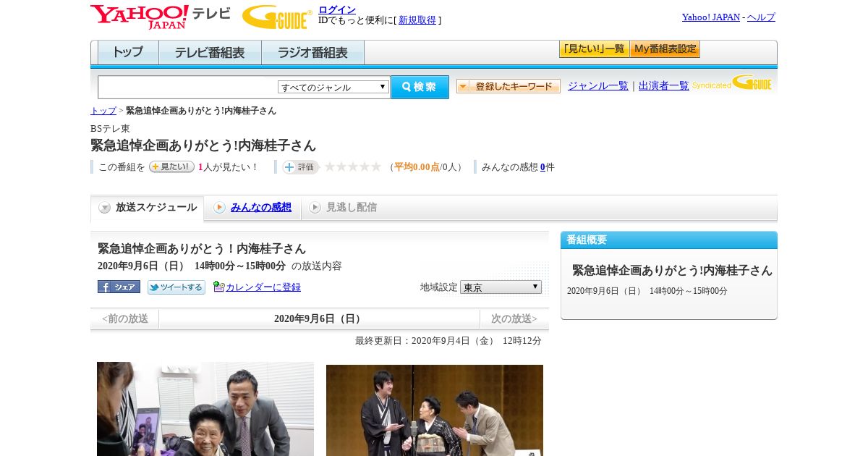Expand the すべてのジャンル genre dropdown

pyautogui.click(x=333, y=87)
